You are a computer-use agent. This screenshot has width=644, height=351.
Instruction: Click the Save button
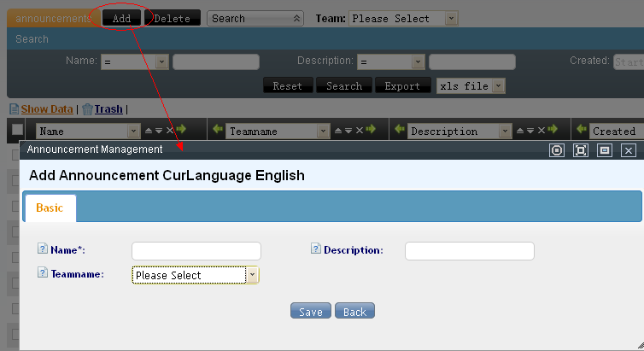(x=310, y=312)
